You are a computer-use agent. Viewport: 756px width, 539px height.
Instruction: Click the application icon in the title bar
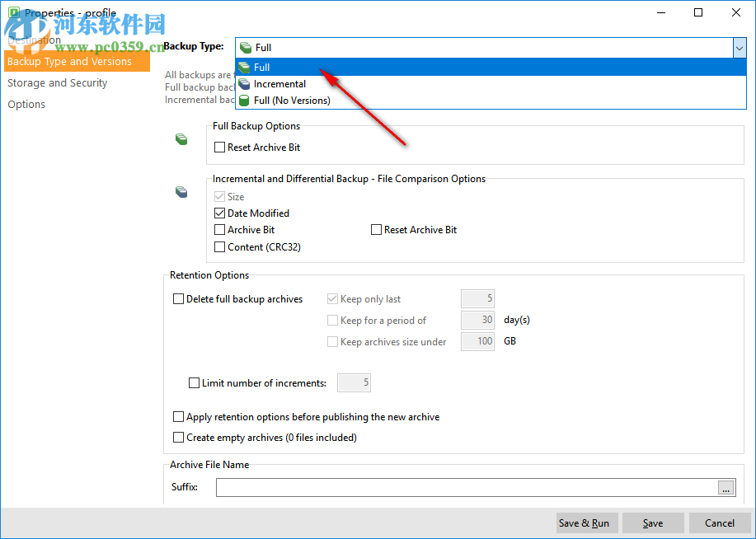coord(11,12)
